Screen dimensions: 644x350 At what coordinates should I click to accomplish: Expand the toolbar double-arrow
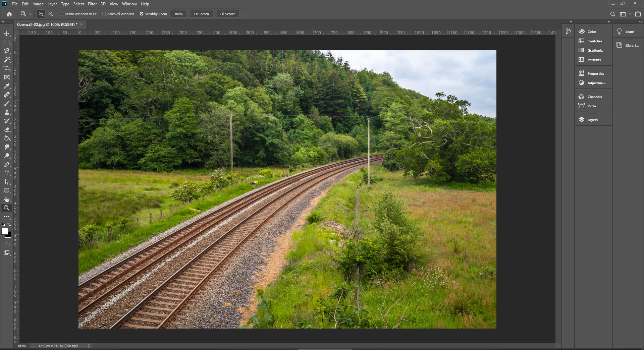coord(3,22)
